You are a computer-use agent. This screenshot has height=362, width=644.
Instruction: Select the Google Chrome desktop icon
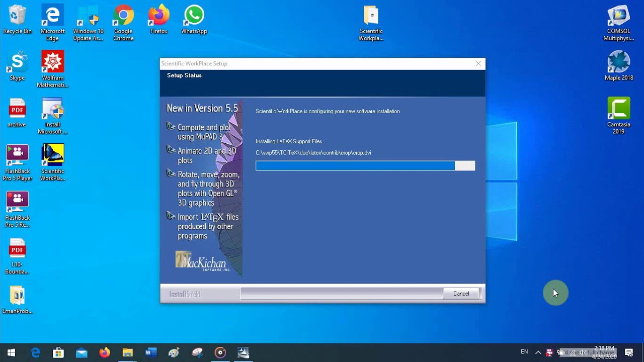tap(123, 23)
